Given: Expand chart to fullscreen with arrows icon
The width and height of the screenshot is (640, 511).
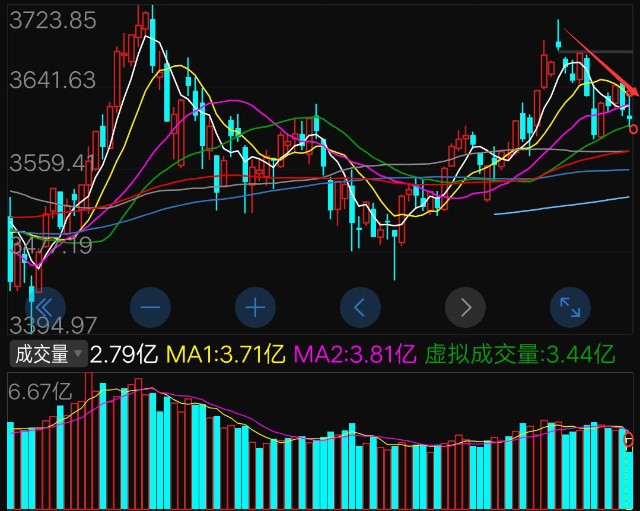Looking at the screenshot, I should point(570,307).
